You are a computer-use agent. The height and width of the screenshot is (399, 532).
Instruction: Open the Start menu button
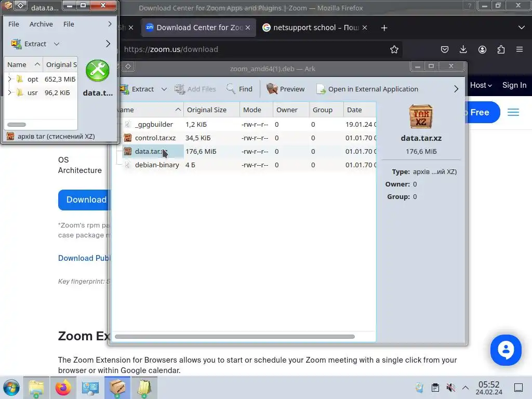tap(11, 388)
